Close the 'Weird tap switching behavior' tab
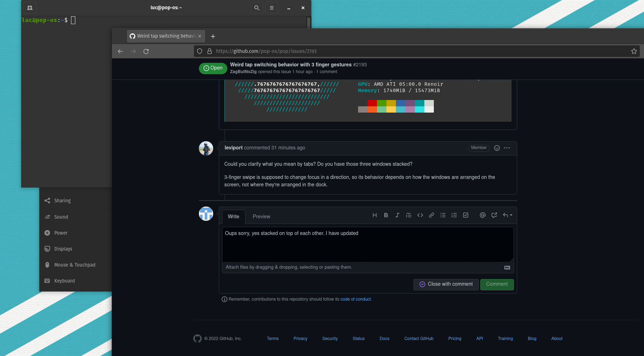Screen dimensions: 644x356 coord(200,36)
